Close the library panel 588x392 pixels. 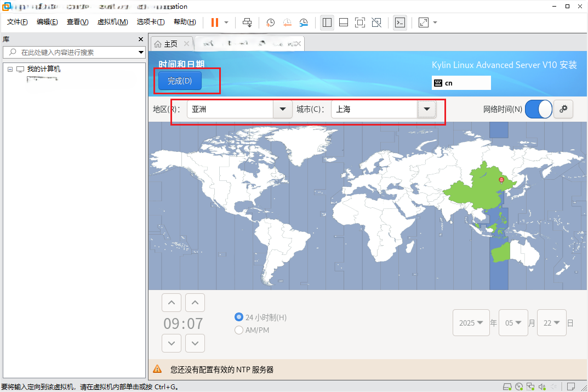click(141, 39)
